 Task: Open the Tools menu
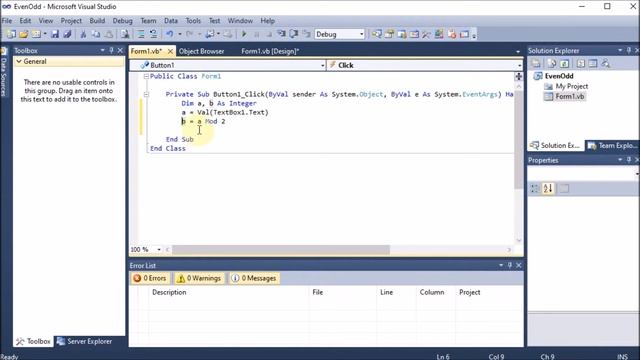tap(193, 21)
